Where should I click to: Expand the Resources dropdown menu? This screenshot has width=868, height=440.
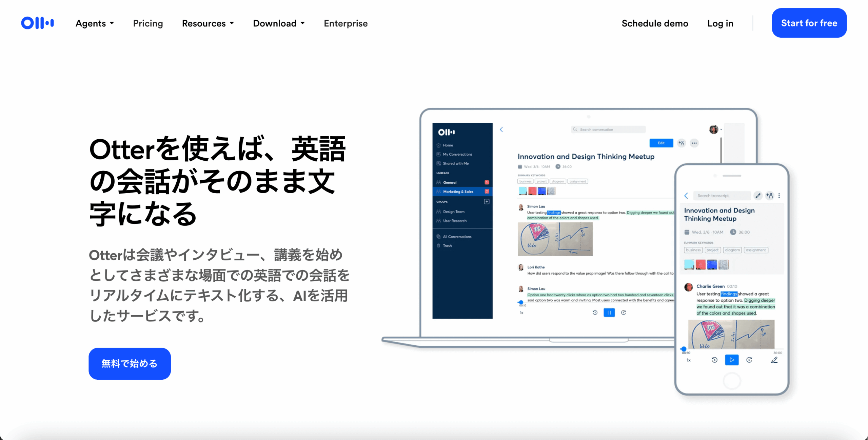[208, 23]
